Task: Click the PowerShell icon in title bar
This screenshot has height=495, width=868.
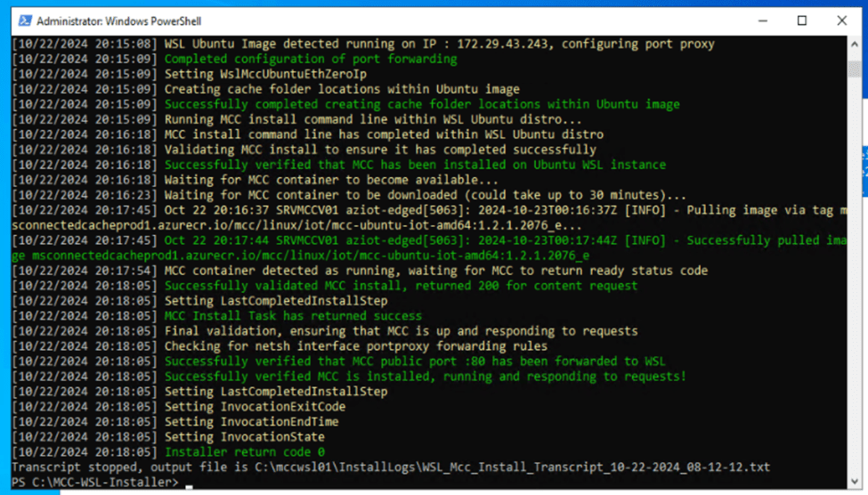Action: point(25,20)
